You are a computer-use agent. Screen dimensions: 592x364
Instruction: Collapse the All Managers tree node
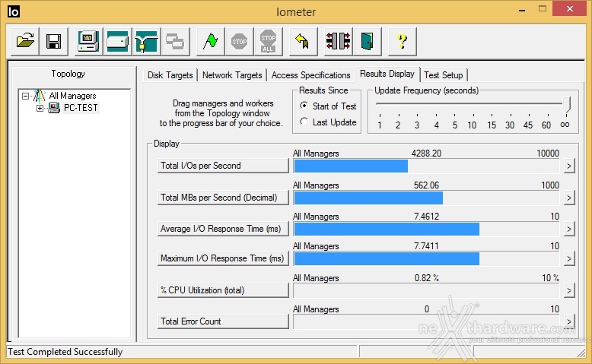[x=25, y=96]
